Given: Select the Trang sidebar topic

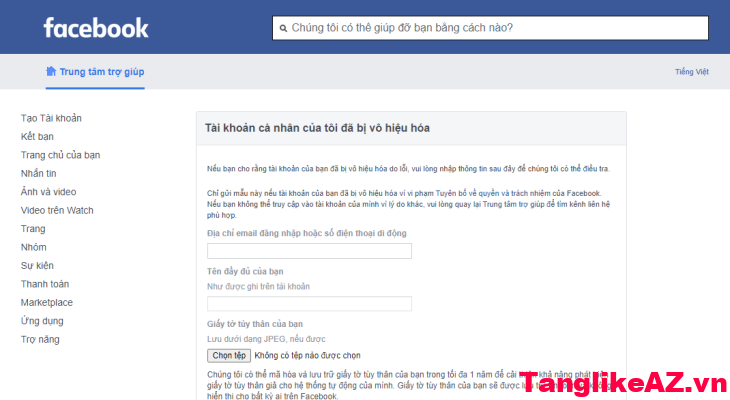Looking at the screenshot, I should coord(33,229).
